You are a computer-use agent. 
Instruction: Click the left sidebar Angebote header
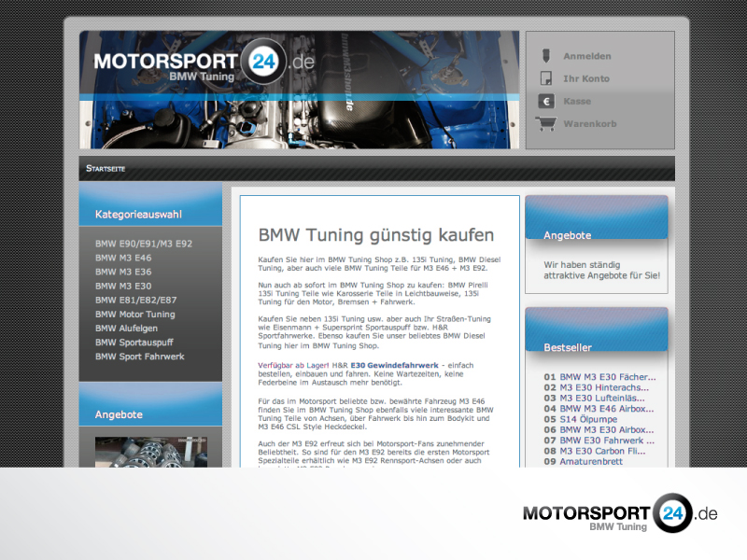click(150, 404)
